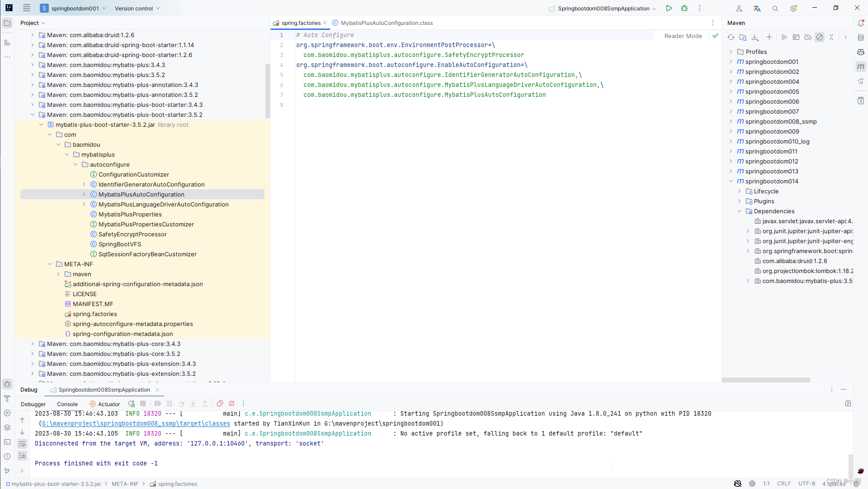Click the green inspection checkmark
This screenshot has height=489, width=868.
pos(715,36)
